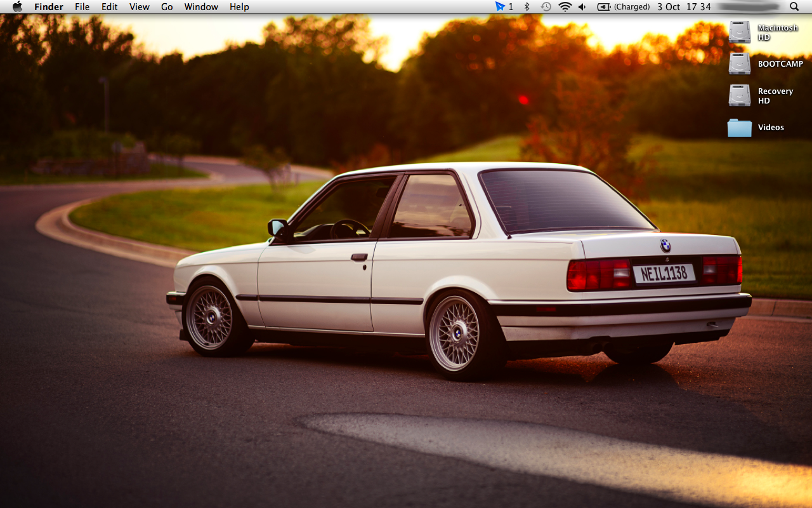Viewport: 812px width, 508px height.
Task: Select the Macintosh HD drive icon
Action: (x=740, y=32)
